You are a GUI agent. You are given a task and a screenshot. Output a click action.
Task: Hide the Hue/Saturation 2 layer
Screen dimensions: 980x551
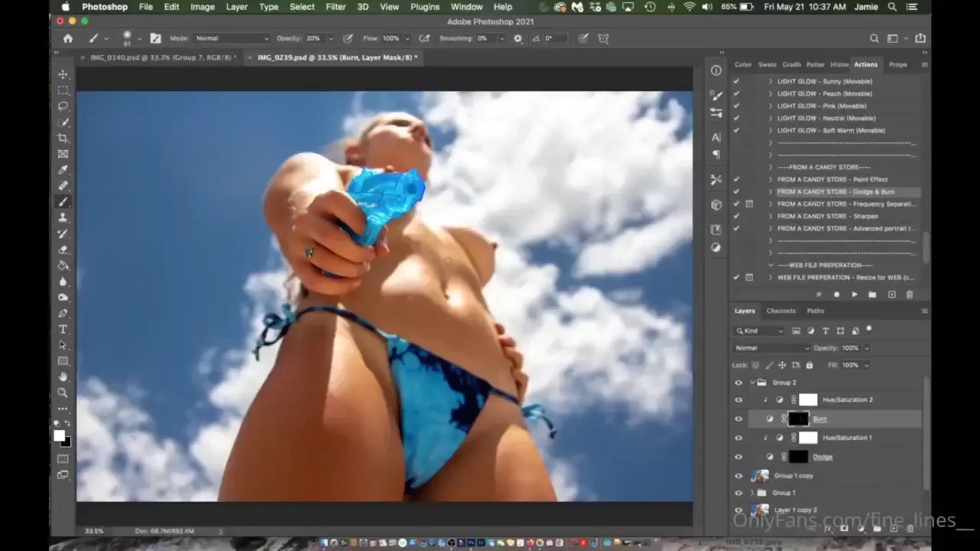pos(738,400)
